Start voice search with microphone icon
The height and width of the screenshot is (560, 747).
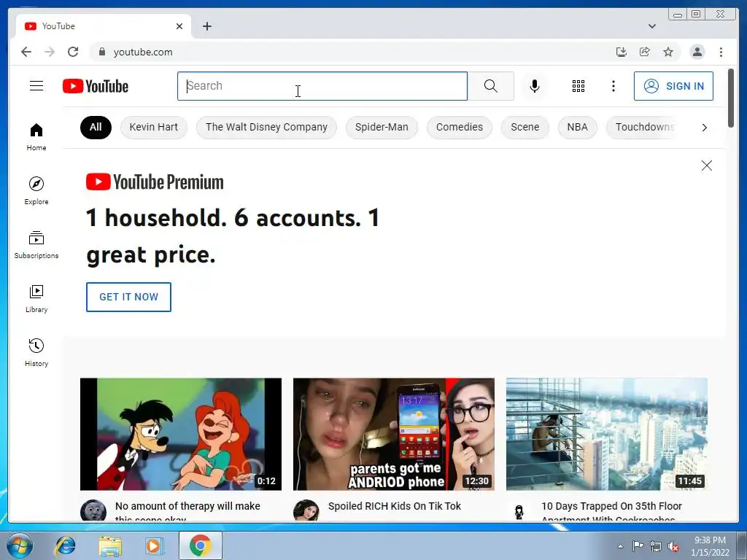535,86
